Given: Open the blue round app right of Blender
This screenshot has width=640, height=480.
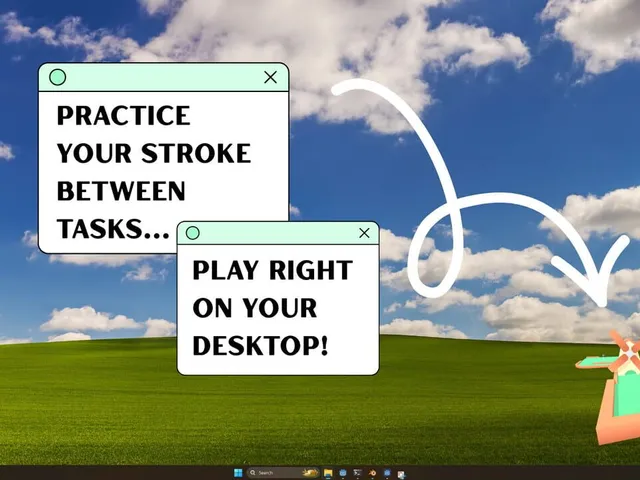Looking at the screenshot, I should pyautogui.click(x=387, y=473).
